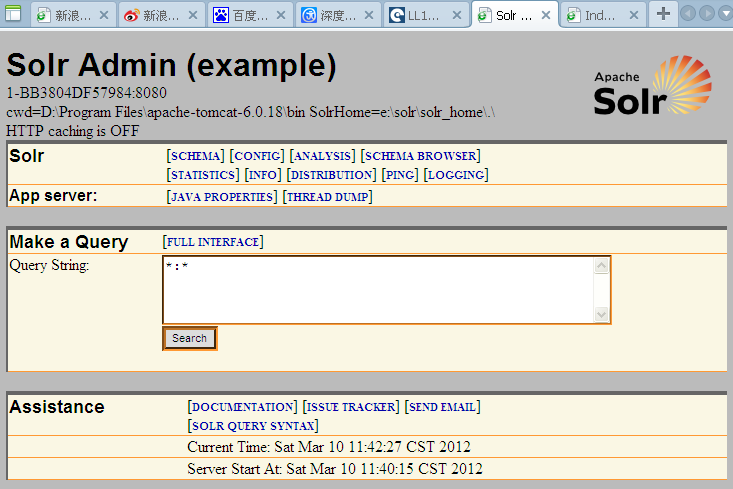Open JAVA PROPERTIES link
The image size is (733, 489).
click(x=222, y=197)
